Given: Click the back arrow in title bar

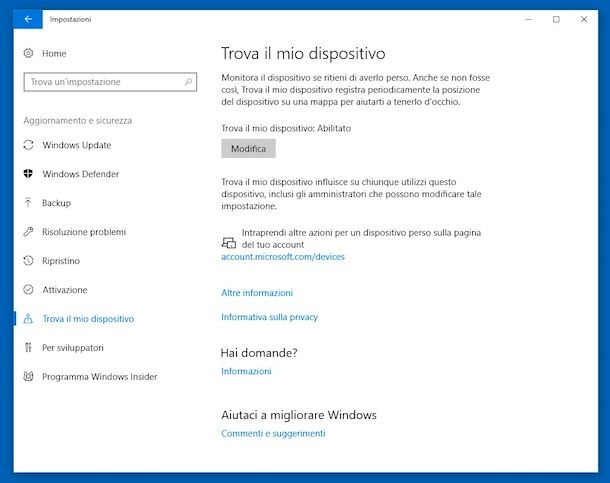Looking at the screenshot, I should (x=28, y=19).
